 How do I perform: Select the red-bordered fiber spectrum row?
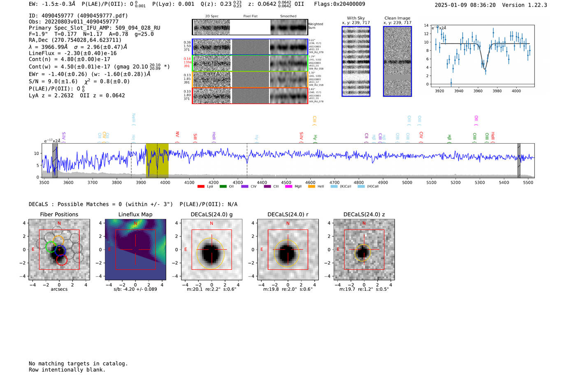(x=250, y=96)
